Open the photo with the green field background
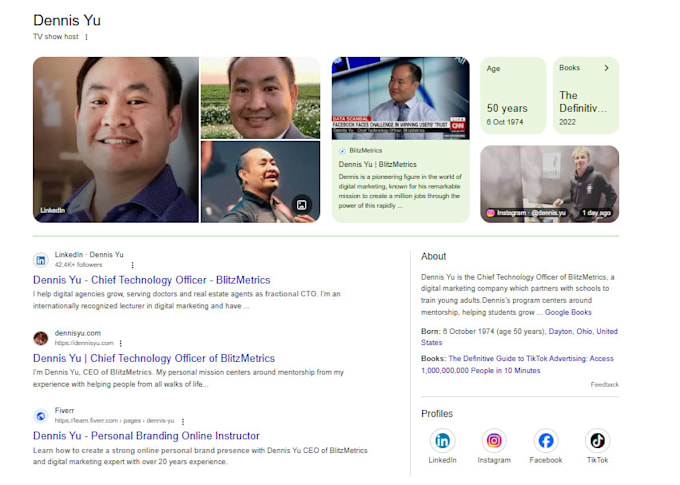 click(260, 98)
